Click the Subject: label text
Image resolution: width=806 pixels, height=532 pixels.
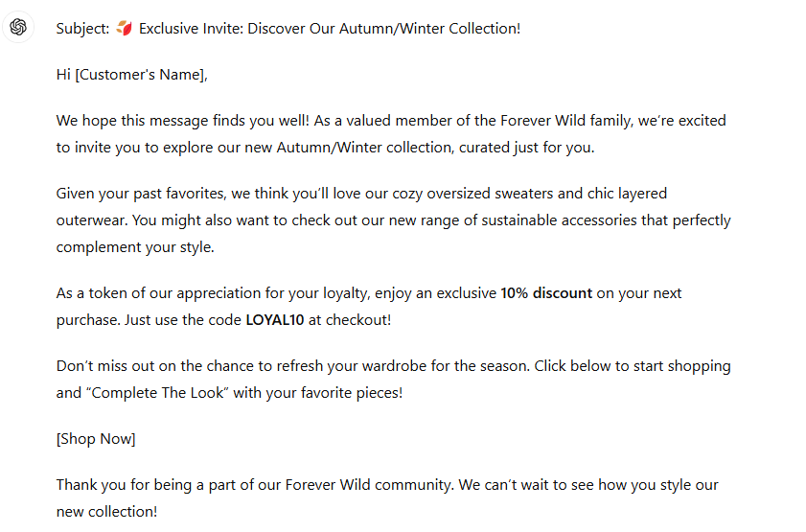tap(82, 29)
